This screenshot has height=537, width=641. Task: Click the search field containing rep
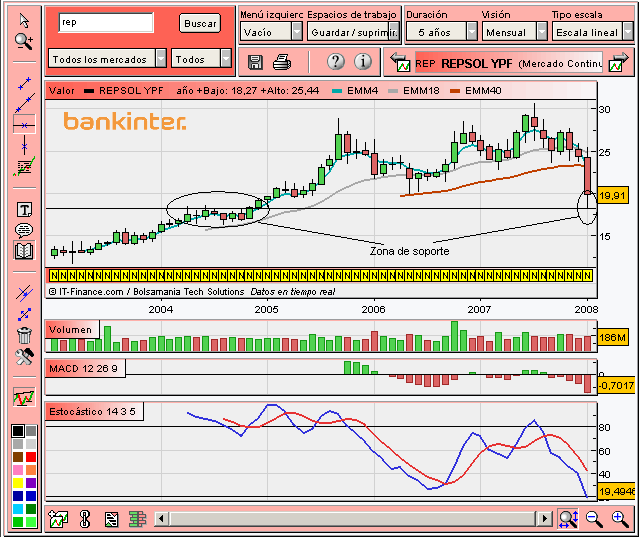tap(106, 23)
